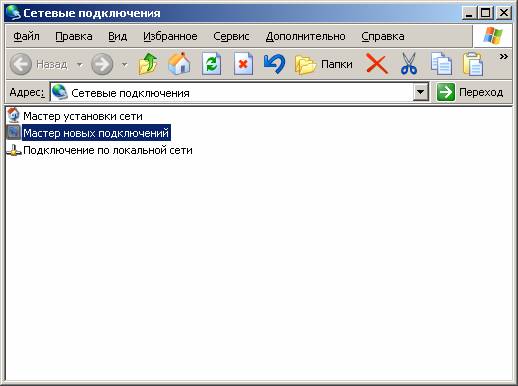The height and width of the screenshot is (386, 518).
Task: Click the Forward arrow button
Action: pyautogui.click(x=102, y=64)
